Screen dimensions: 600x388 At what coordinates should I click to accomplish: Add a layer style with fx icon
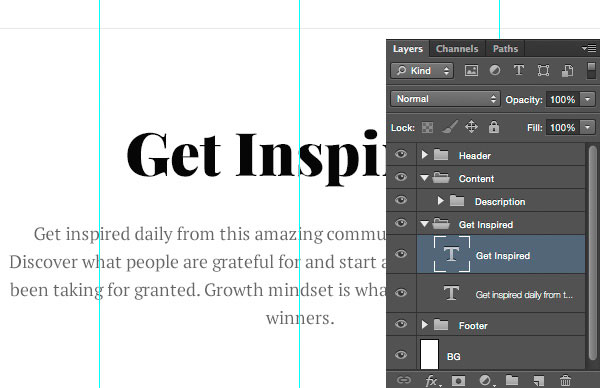pos(432,380)
